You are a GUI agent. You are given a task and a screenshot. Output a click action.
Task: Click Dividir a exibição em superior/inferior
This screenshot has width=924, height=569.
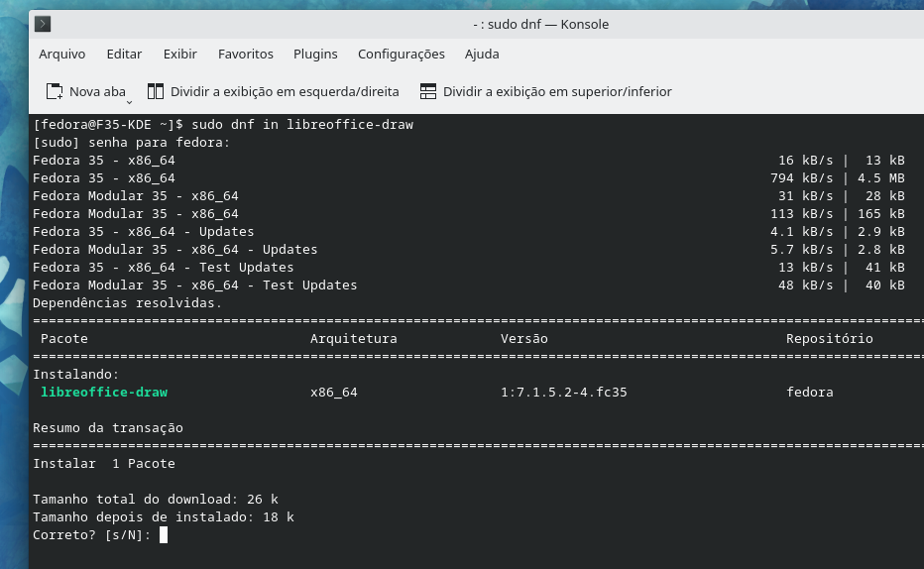point(557,92)
